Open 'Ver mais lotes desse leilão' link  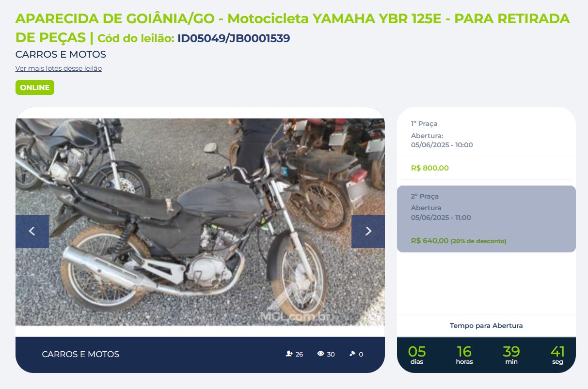(59, 68)
